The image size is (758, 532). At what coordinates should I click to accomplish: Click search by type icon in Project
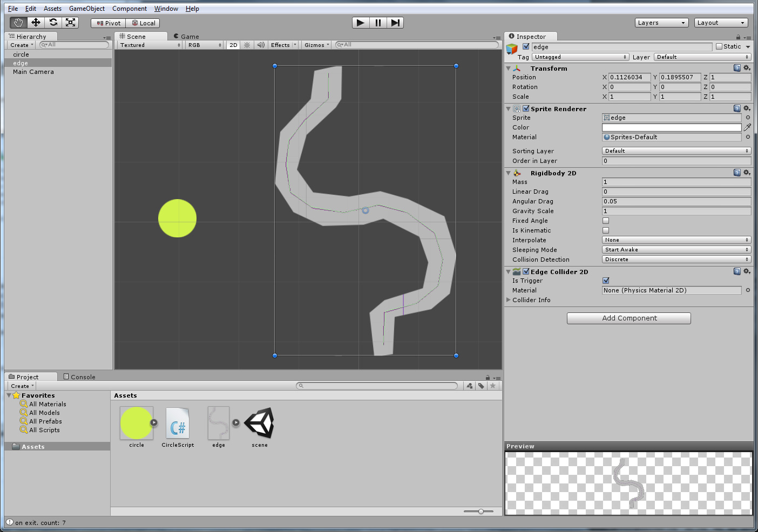pos(469,386)
